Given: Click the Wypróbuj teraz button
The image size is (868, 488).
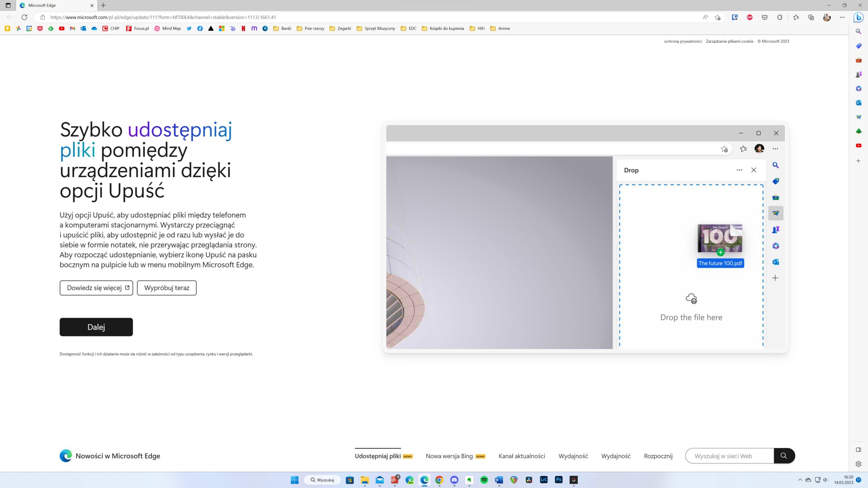Looking at the screenshot, I should pyautogui.click(x=166, y=288).
